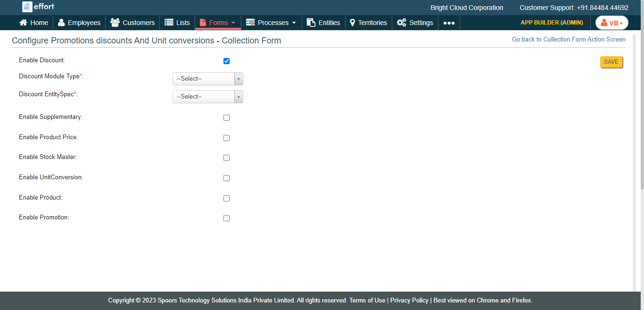Click the Employees person icon
Viewport: 644px width, 310px height.
pyautogui.click(x=61, y=23)
